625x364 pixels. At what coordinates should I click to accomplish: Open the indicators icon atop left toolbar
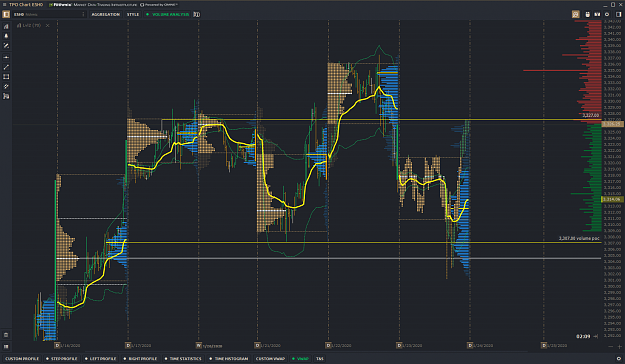pos(6,26)
